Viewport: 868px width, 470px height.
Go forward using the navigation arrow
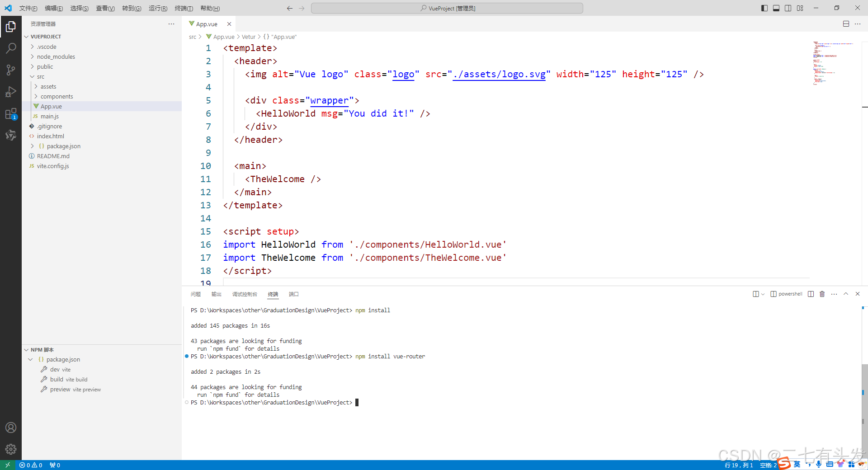point(302,8)
